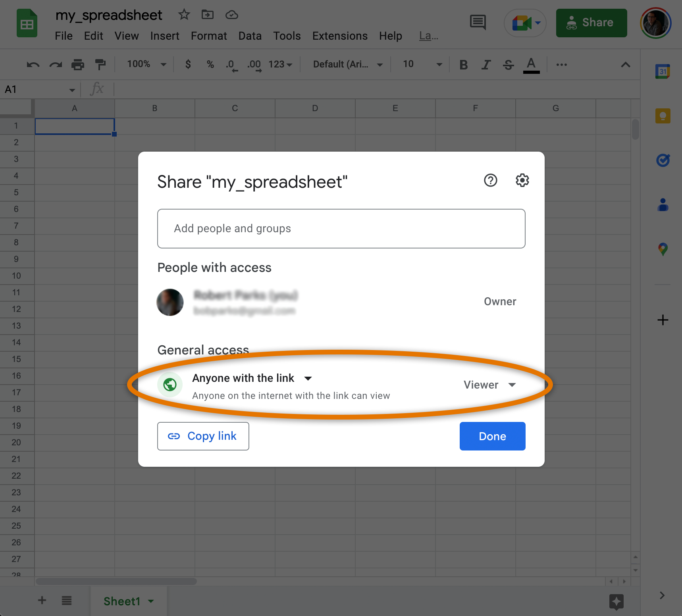Image resolution: width=682 pixels, height=616 pixels.
Task: Open Google Tasks side panel icon
Action: (x=663, y=160)
